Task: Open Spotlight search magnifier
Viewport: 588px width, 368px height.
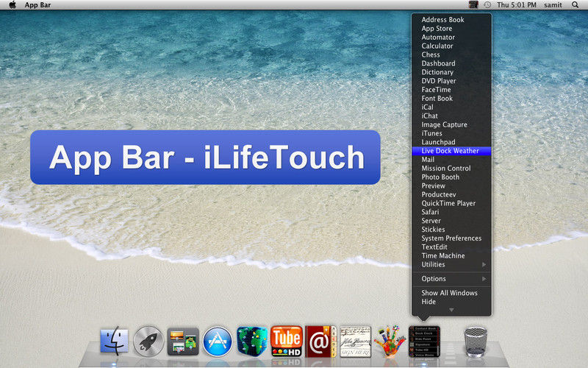Action: [x=575, y=5]
